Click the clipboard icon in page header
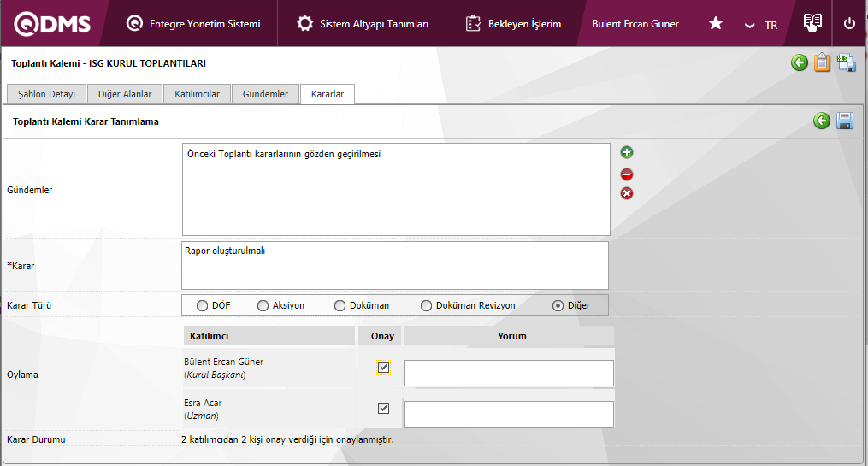Screen dimensions: 868x466 [822, 62]
